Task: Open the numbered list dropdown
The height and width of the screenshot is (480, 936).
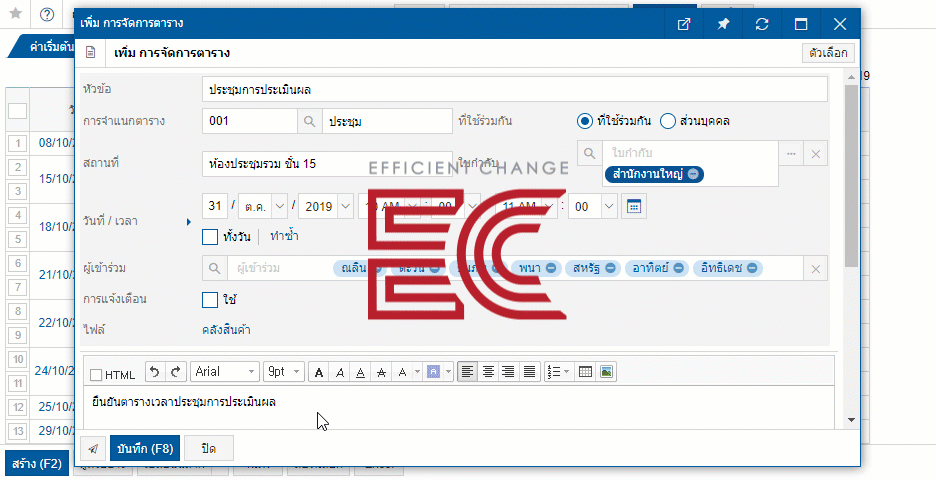Action: point(559,372)
